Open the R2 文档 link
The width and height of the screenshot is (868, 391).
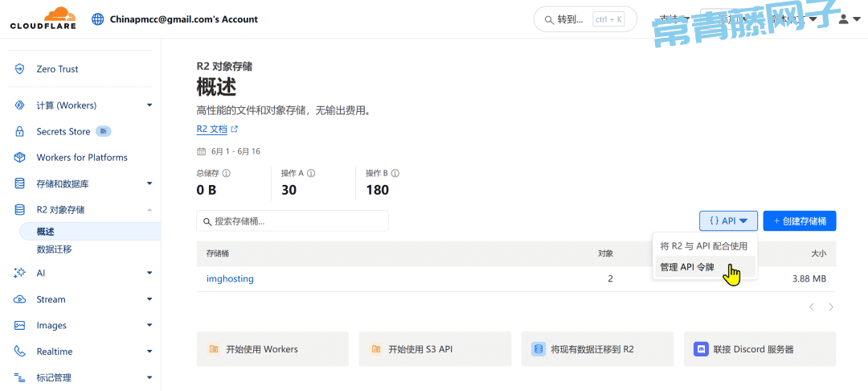[212, 129]
